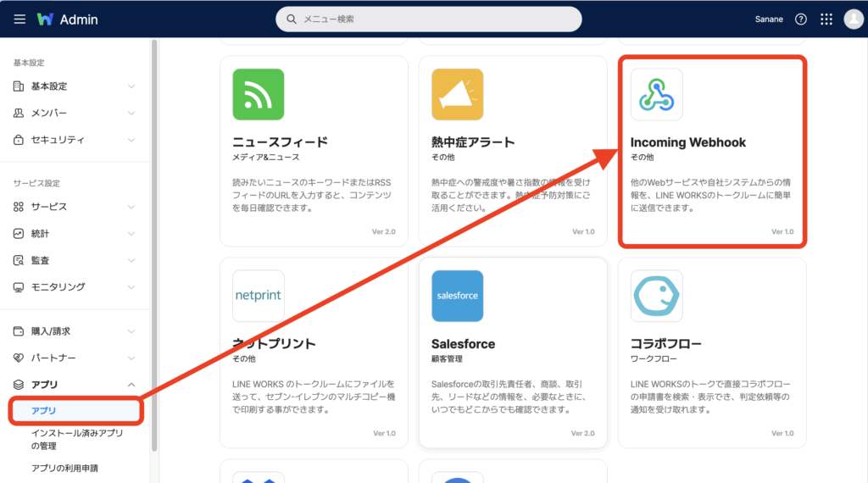Click Ver 1.0 on Incoming Webhook card
The image size is (868, 483).
click(x=782, y=232)
